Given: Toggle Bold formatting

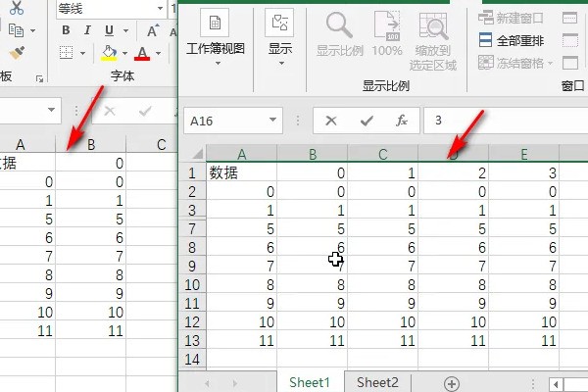Looking at the screenshot, I should 67,29.
